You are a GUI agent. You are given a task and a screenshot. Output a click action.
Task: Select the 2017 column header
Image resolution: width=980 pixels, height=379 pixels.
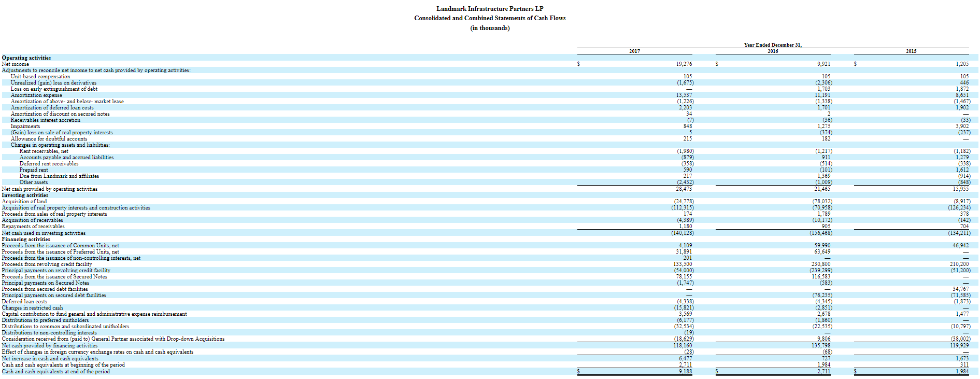pos(634,51)
